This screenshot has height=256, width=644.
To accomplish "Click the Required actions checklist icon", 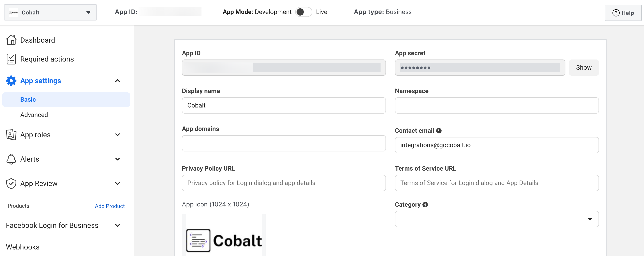I will click(11, 59).
